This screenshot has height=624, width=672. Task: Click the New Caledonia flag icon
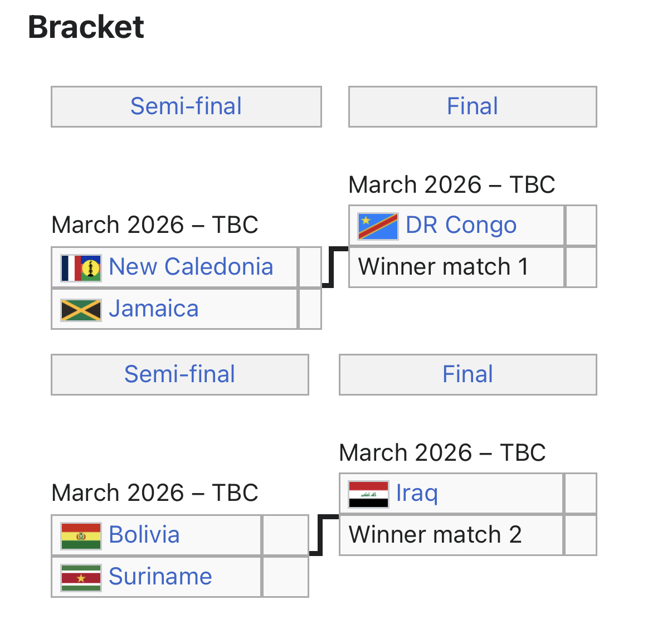tap(81, 268)
